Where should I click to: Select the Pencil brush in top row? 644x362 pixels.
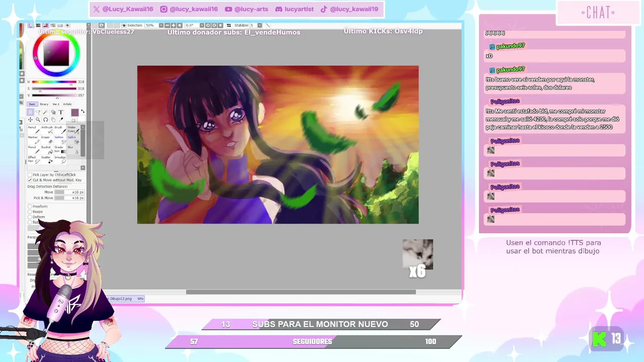[34, 130]
